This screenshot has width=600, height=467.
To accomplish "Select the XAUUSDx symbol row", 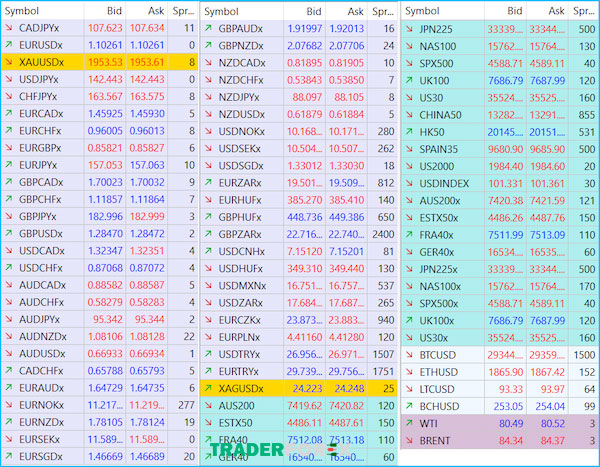I will tap(100, 62).
